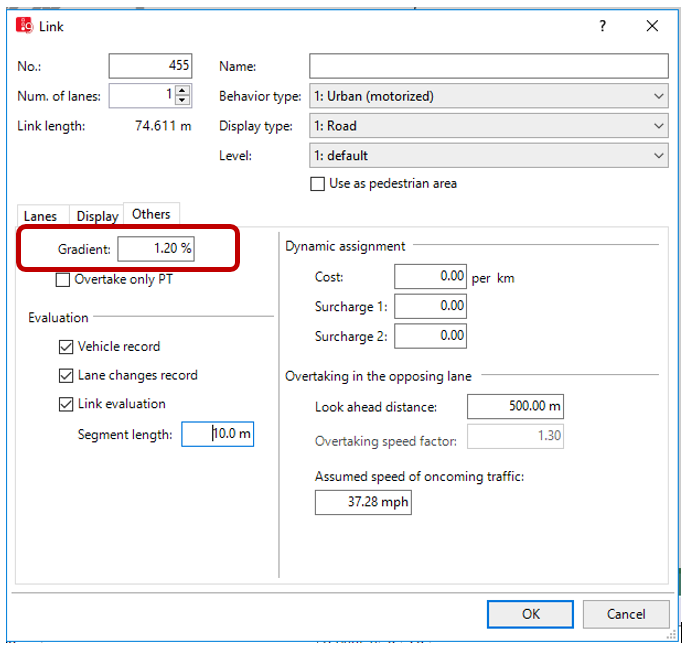
Task: Open the Behavior type dropdown
Action: pyautogui.click(x=489, y=96)
